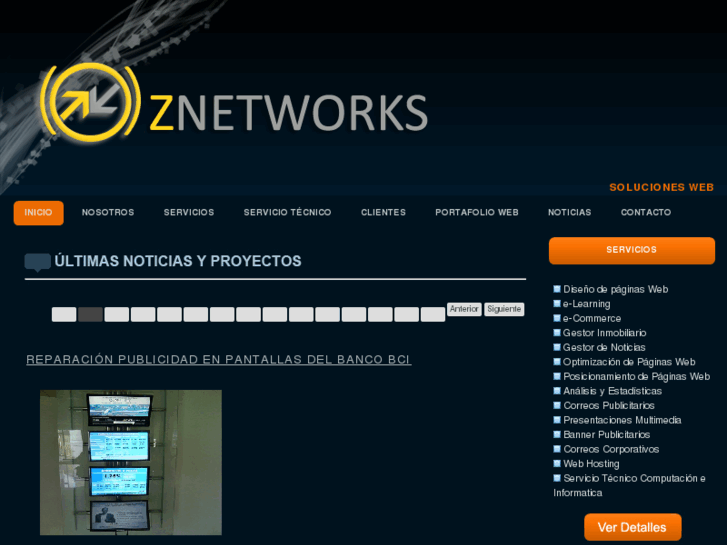727x545 pixels.
Task: Click the bullet icon beside e-Learning
Action: (x=557, y=303)
